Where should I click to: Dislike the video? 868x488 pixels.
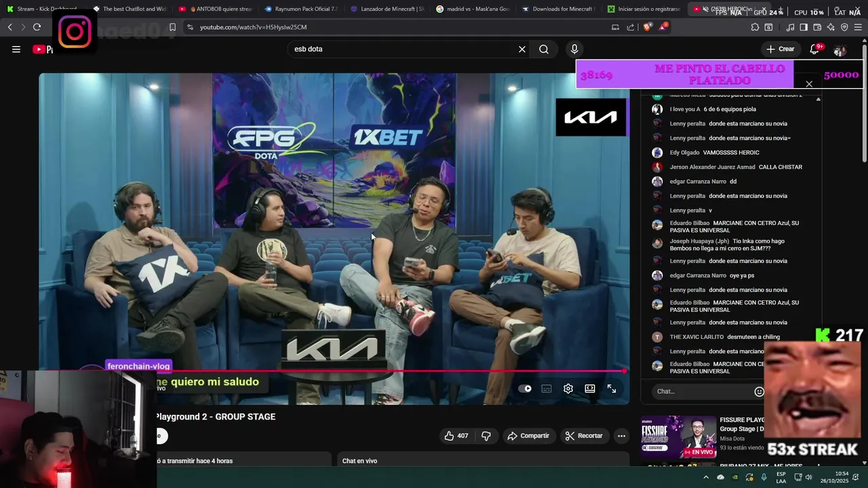coord(486,436)
